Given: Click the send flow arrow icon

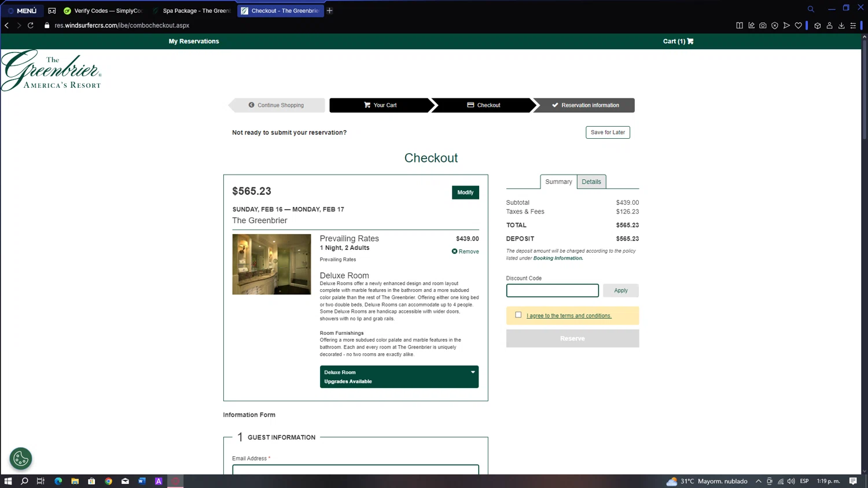Looking at the screenshot, I should click(x=786, y=25).
